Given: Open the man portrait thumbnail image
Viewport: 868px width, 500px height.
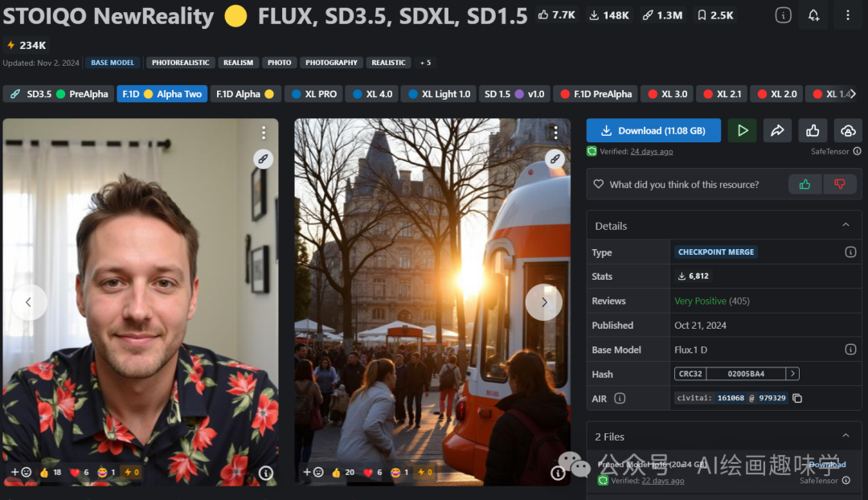Looking at the screenshot, I should point(141,301).
